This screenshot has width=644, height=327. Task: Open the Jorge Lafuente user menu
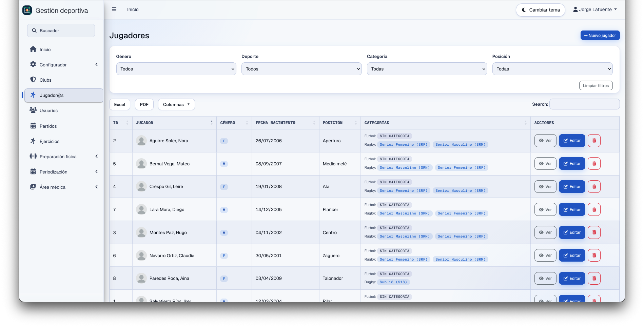(x=595, y=9)
